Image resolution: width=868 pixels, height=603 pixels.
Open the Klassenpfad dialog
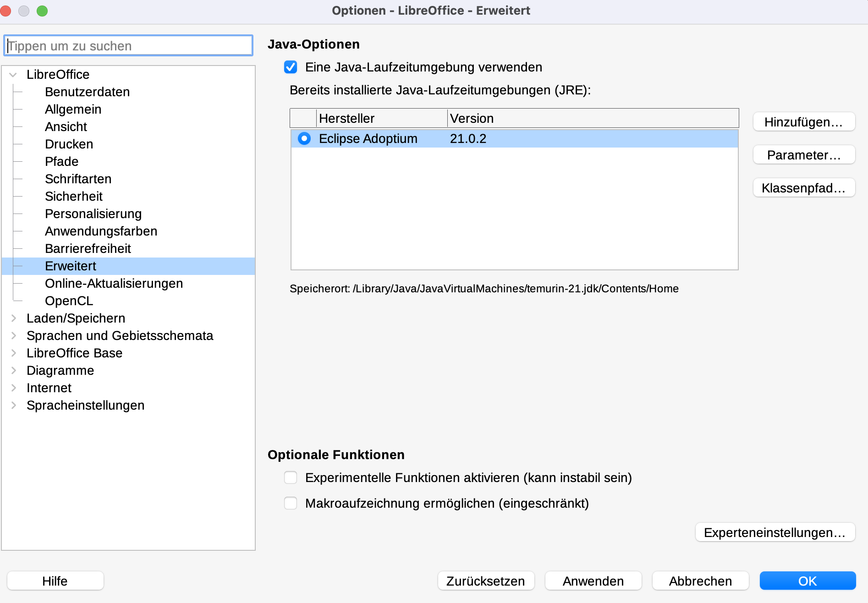point(804,188)
